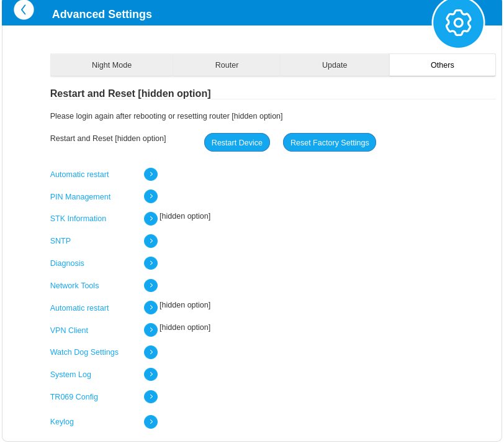Open the Keylog text link
Viewport: 504px width, 443px height.
[62, 422]
